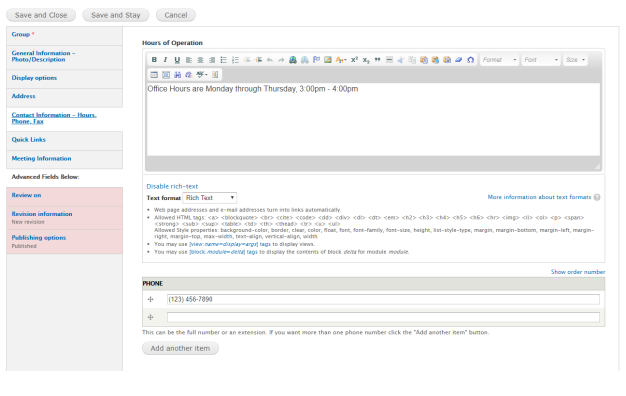
Task: Insert an image into the editor
Action: [x=328, y=60]
